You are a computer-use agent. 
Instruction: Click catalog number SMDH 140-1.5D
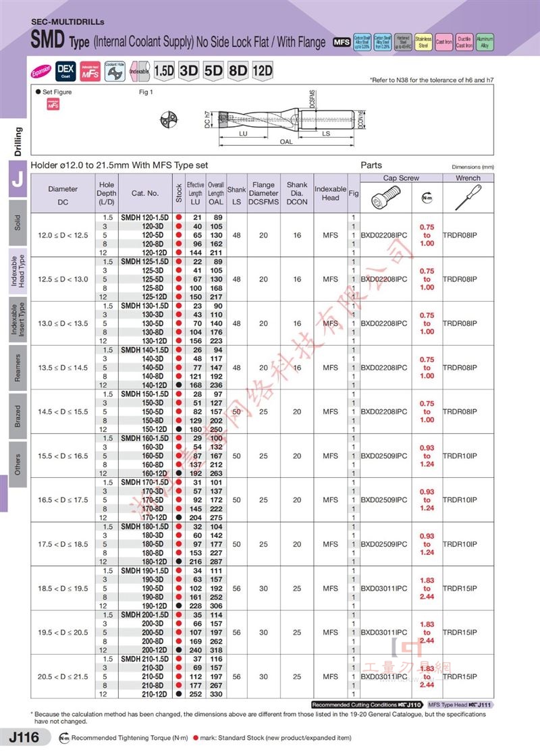tap(144, 350)
